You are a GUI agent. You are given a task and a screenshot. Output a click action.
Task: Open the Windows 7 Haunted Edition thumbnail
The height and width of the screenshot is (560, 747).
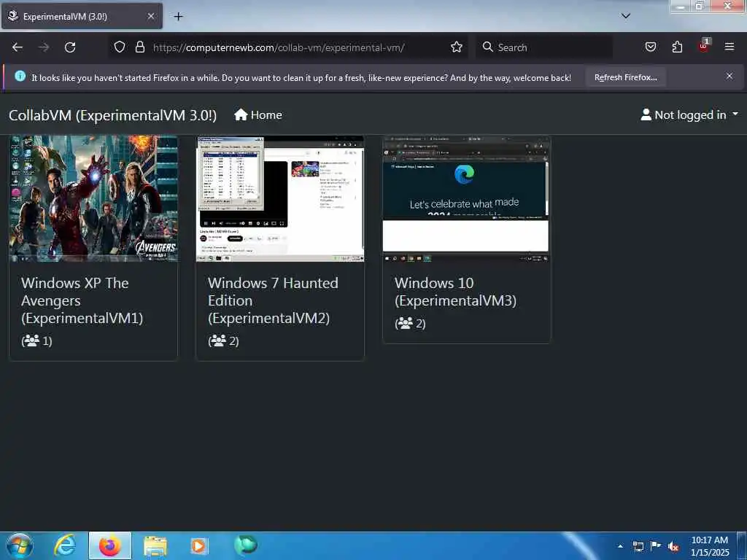click(280, 198)
